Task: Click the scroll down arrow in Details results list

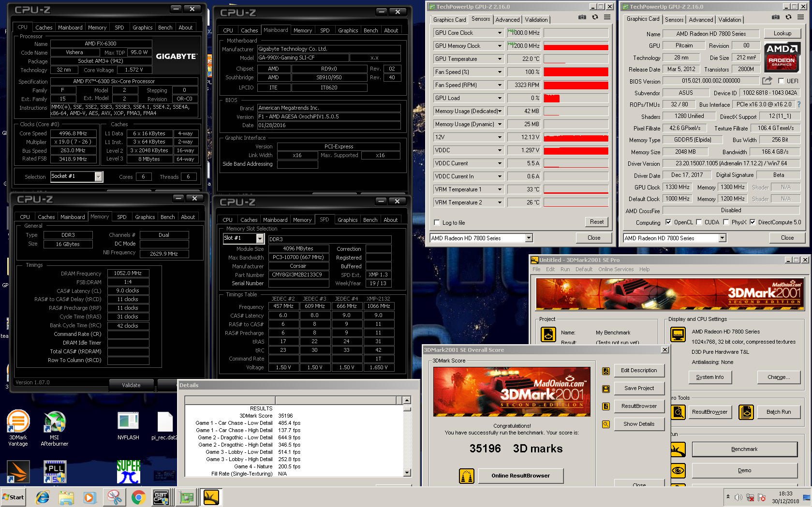Action: pos(407,473)
